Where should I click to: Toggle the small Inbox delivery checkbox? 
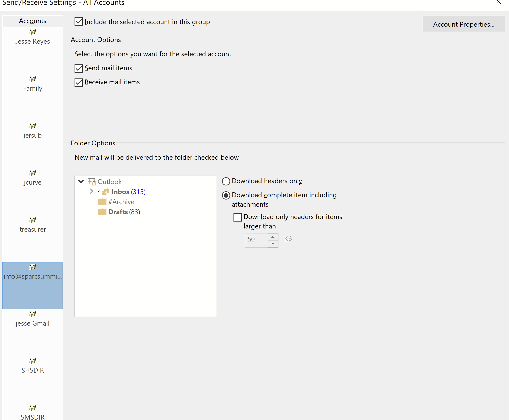tap(99, 191)
